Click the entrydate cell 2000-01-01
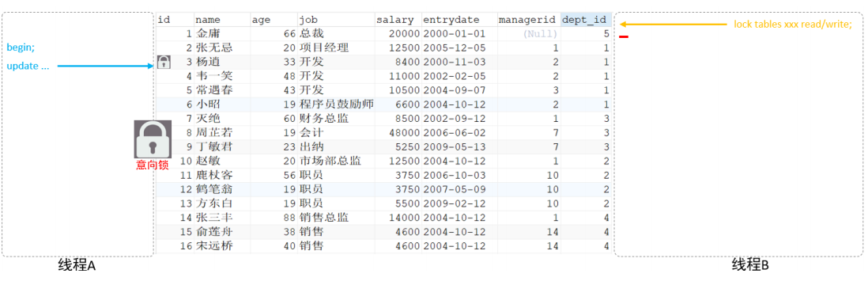 point(454,34)
